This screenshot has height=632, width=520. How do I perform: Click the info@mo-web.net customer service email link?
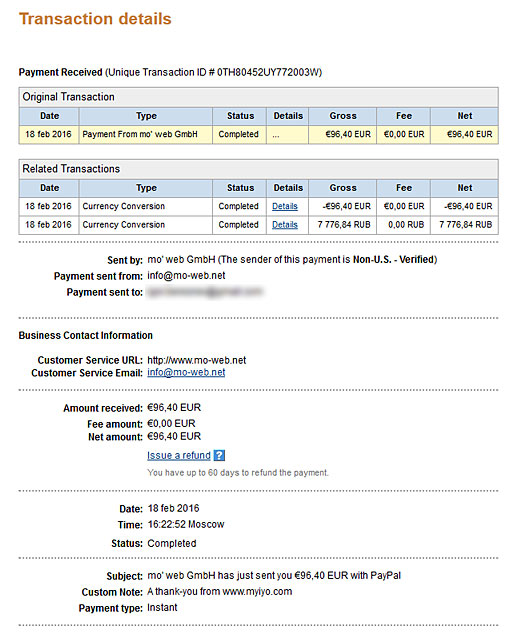[186, 372]
